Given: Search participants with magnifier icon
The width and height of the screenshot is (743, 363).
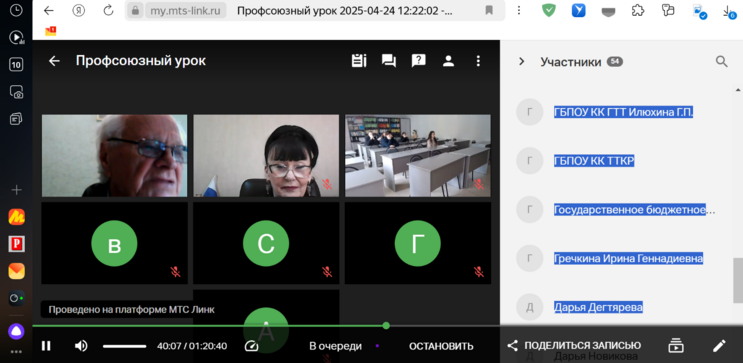Looking at the screenshot, I should pos(721,62).
